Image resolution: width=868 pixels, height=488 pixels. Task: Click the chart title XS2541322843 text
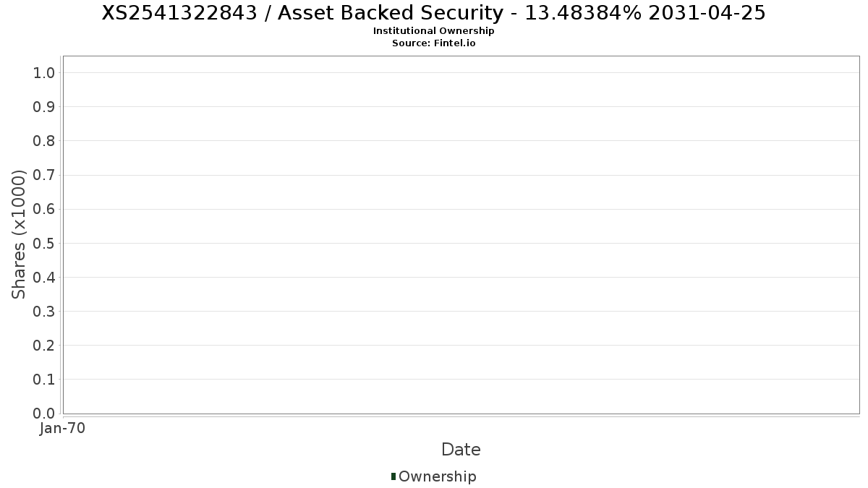coord(433,13)
